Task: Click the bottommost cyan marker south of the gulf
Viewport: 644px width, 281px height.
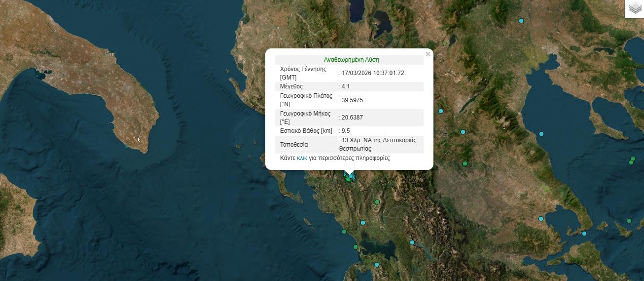Action: (x=377, y=265)
